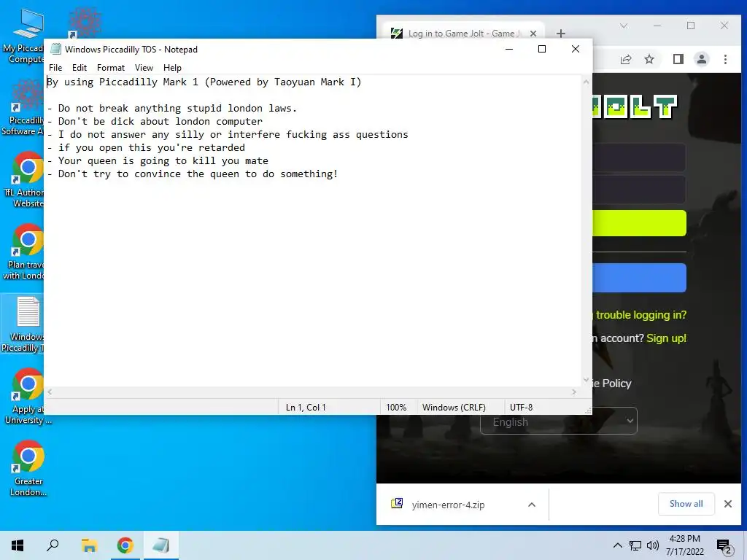
Task: Click the yimen-error-4.zip download item
Action: (448, 505)
